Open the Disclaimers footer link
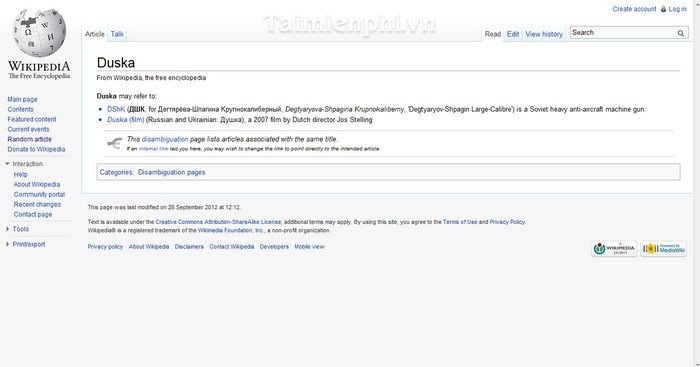 (x=189, y=246)
